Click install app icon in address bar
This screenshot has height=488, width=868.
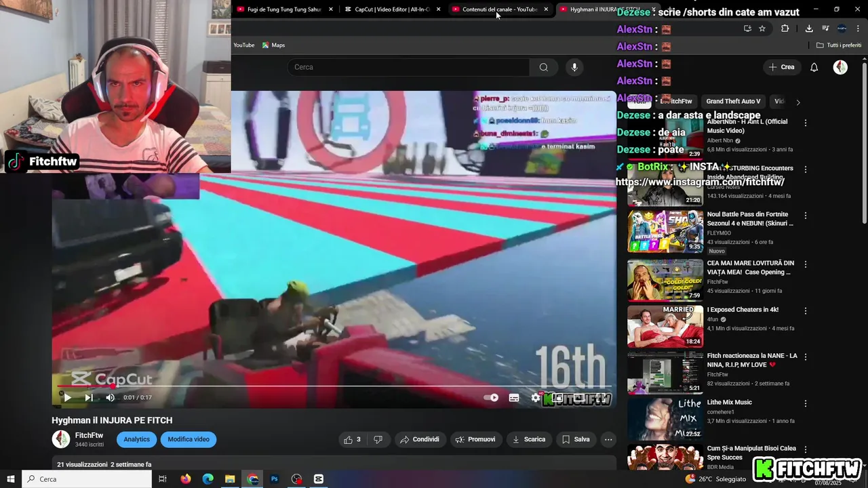747,28
